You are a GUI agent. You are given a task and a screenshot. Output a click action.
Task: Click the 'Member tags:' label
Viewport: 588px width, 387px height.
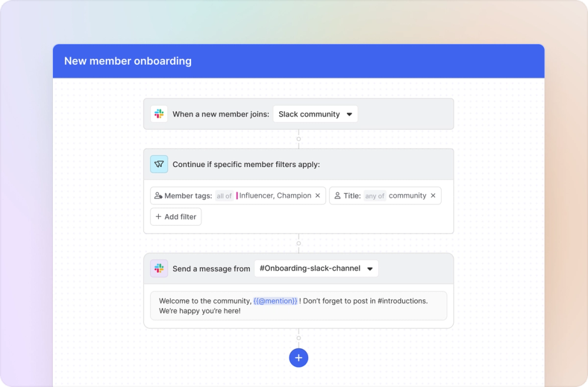click(x=188, y=196)
